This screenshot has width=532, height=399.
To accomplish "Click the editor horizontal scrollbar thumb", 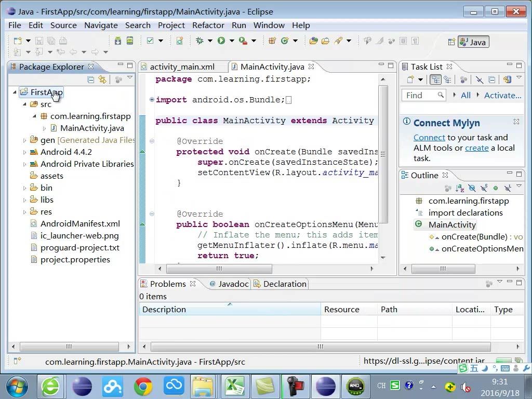I will point(219,269).
